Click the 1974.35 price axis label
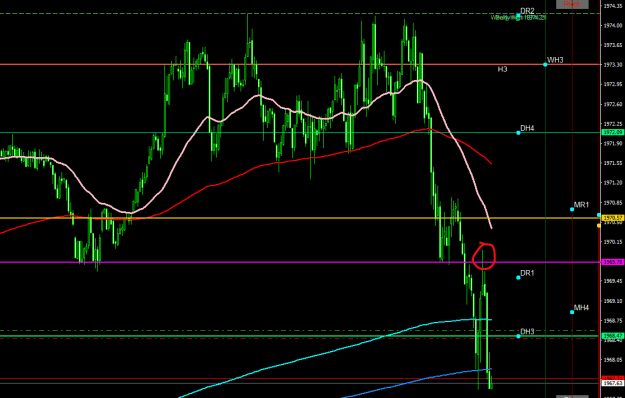Image resolution: width=625 pixels, height=398 pixels. tap(613, 6)
